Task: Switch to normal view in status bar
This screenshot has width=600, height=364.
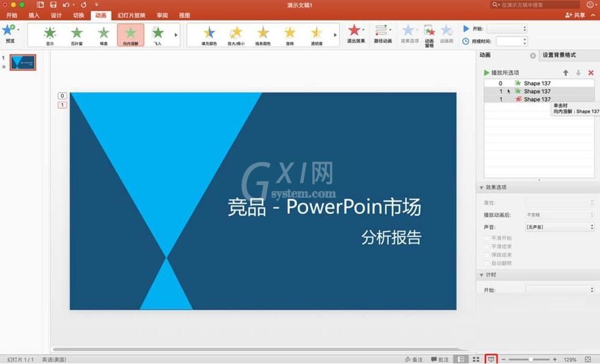Action: pyautogui.click(x=461, y=359)
